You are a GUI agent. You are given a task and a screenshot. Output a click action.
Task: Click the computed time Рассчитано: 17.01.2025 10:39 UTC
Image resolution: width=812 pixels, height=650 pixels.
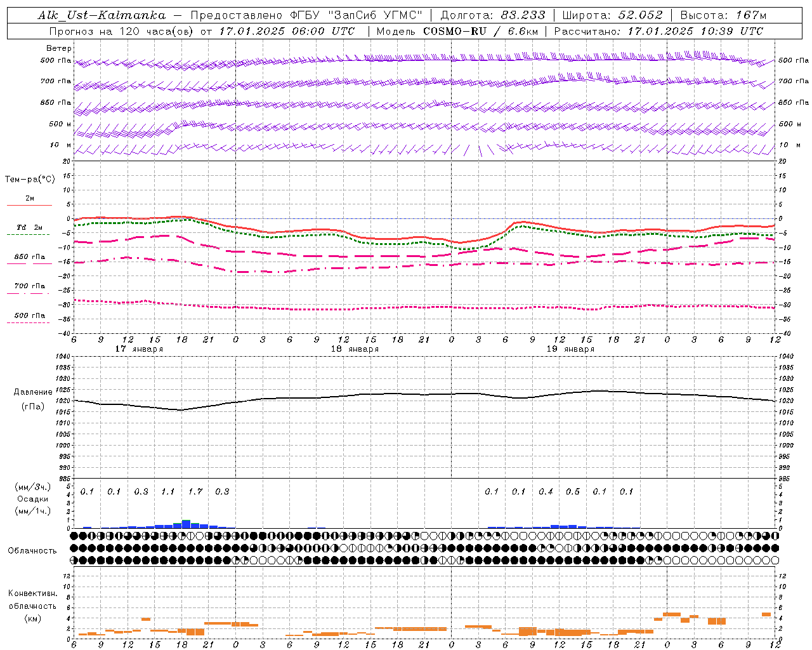coord(658,31)
